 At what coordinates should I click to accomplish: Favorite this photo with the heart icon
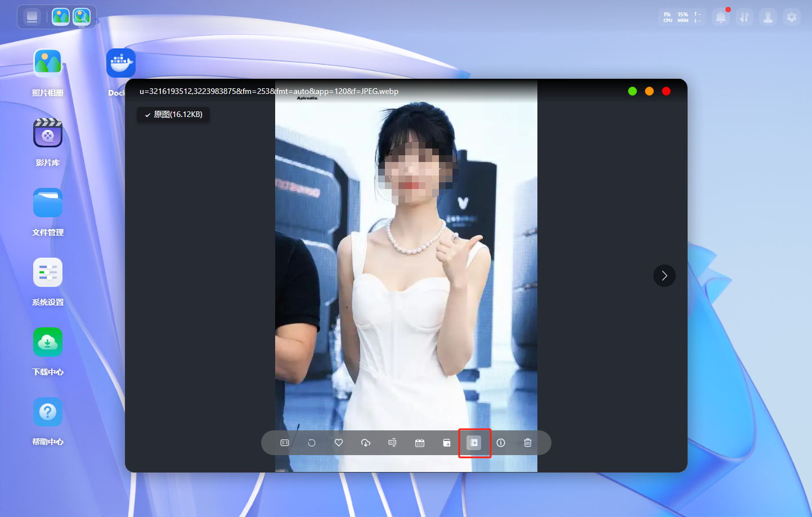pos(339,443)
